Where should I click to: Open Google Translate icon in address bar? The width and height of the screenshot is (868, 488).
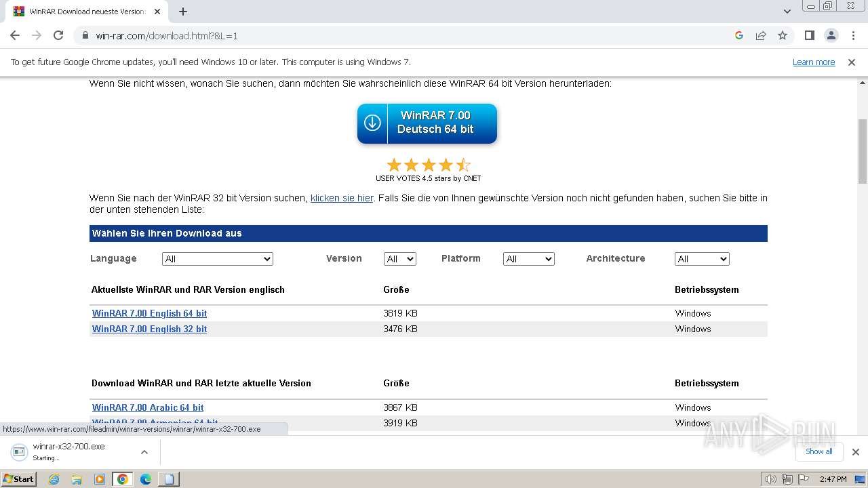click(739, 35)
